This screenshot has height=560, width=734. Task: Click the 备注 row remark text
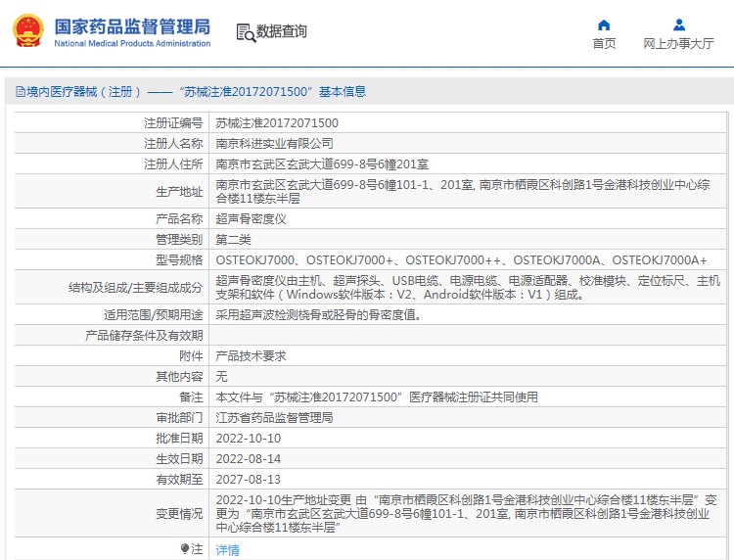377,397
